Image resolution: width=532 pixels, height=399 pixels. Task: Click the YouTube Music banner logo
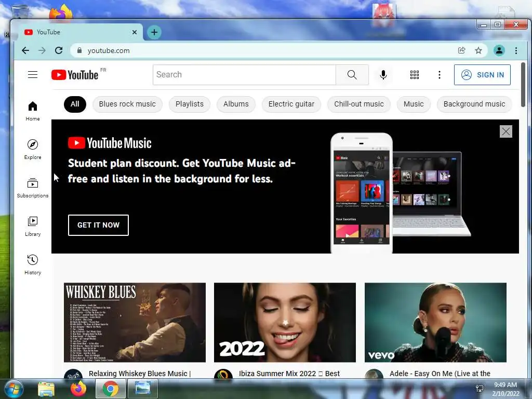click(x=110, y=143)
